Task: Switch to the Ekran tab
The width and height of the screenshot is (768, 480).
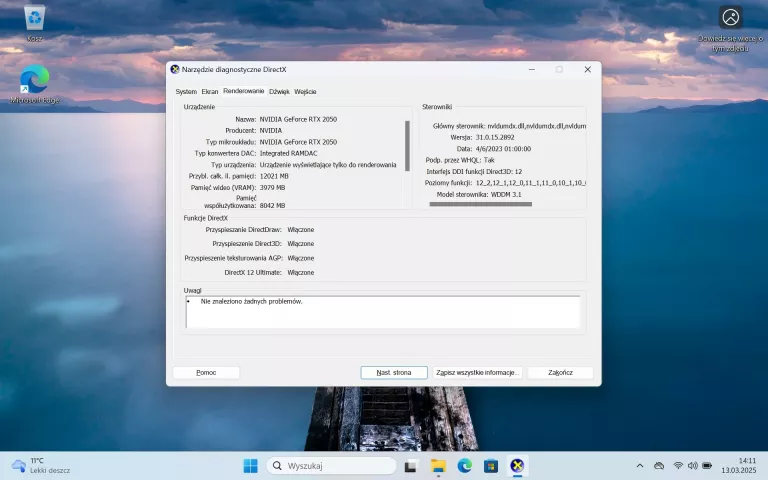Action: 210,92
